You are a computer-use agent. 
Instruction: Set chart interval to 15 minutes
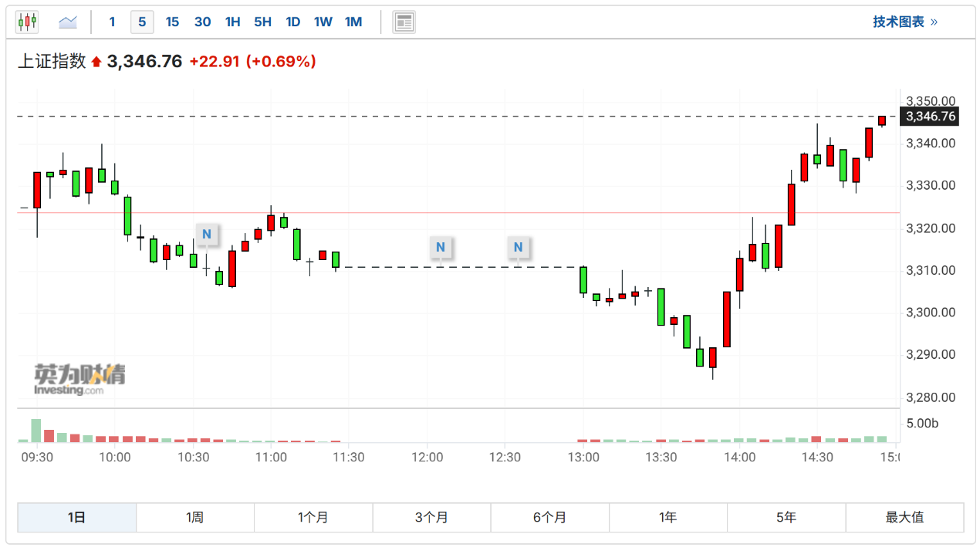(172, 22)
